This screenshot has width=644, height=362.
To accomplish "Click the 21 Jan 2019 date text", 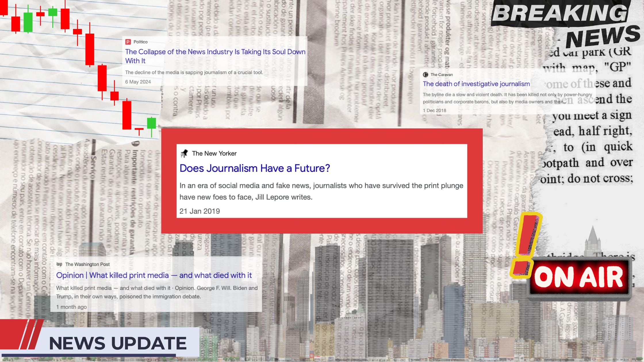I will click(x=200, y=211).
